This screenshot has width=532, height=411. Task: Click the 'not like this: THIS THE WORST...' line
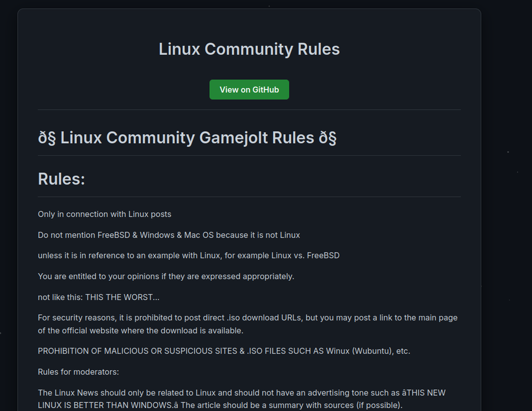(x=98, y=297)
